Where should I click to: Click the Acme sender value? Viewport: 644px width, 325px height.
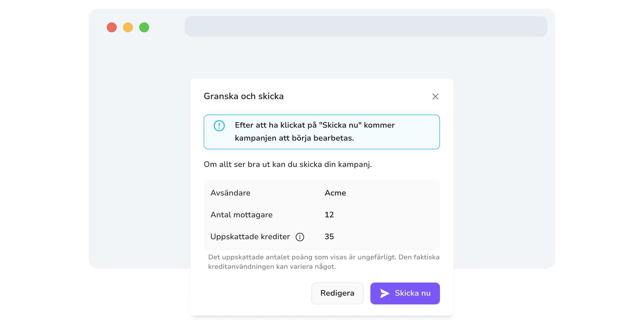coord(335,193)
